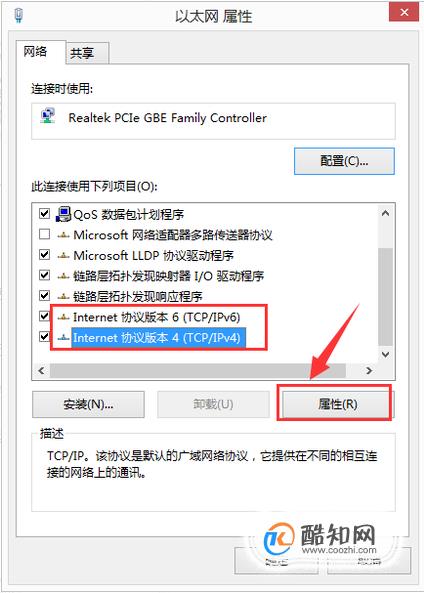424x593 pixels.
Task: Click the Realtek network adapter icon
Action: pyautogui.click(x=48, y=116)
